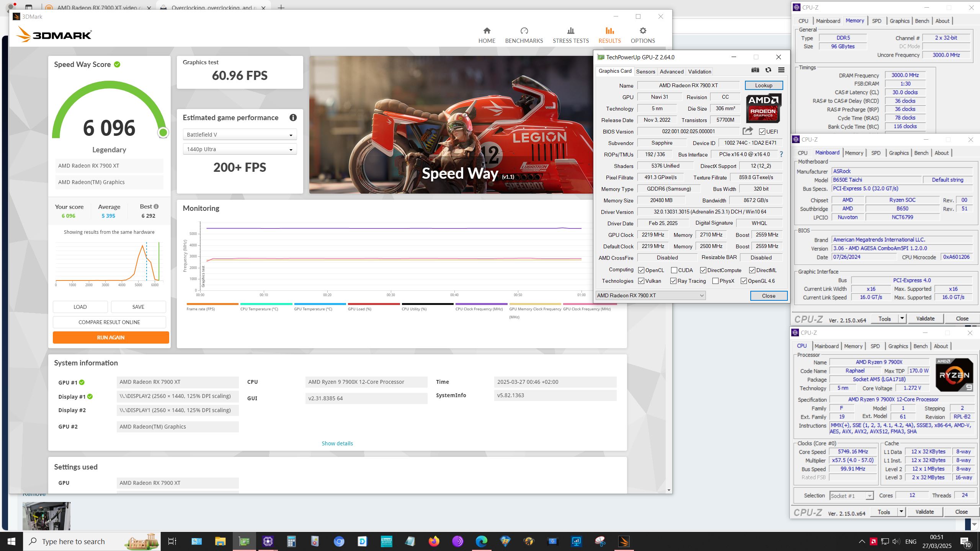Click the info icon beside Estimated game performance
Screen dimensions: 980x551
(293, 117)
